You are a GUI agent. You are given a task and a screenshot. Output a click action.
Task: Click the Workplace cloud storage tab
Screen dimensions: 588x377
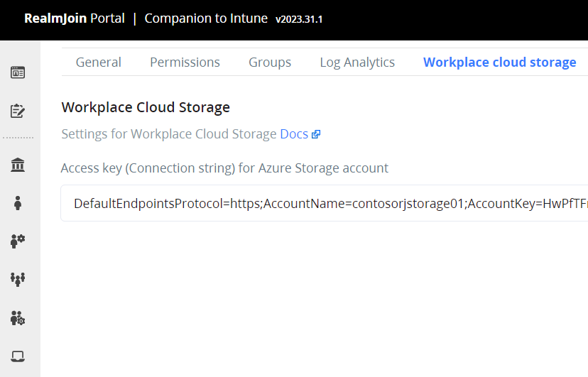point(499,62)
